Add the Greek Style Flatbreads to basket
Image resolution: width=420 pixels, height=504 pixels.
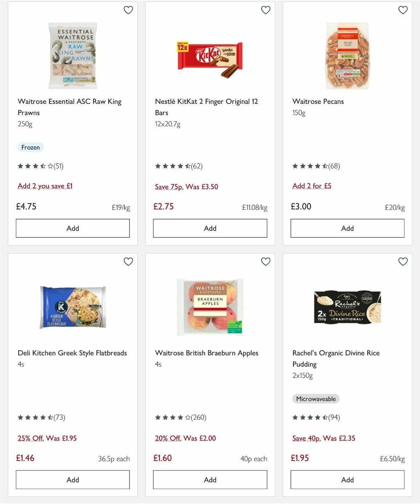[x=72, y=480]
